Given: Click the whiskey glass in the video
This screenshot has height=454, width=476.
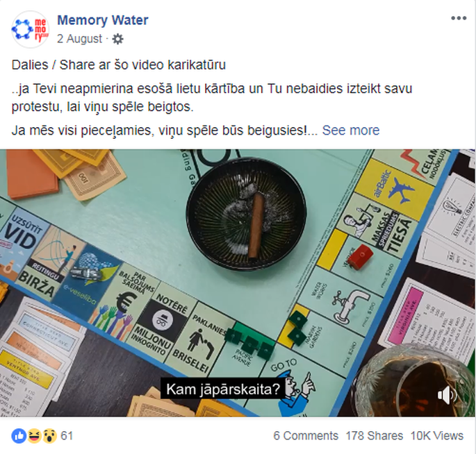Looking at the screenshot, I should (x=415, y=382).
